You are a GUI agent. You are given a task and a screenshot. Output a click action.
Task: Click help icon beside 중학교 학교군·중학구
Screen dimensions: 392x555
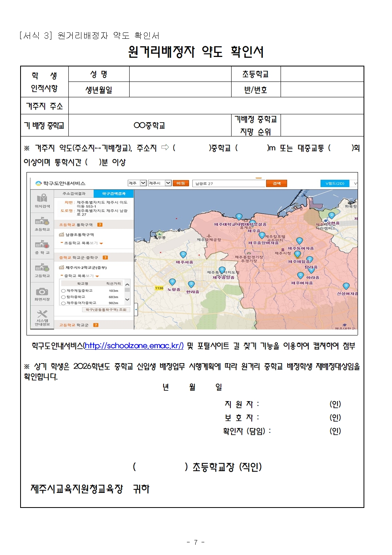[x=105, y=258]
